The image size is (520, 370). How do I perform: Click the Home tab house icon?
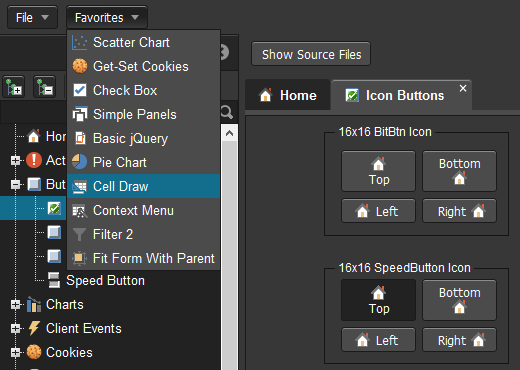pos(266,95)
